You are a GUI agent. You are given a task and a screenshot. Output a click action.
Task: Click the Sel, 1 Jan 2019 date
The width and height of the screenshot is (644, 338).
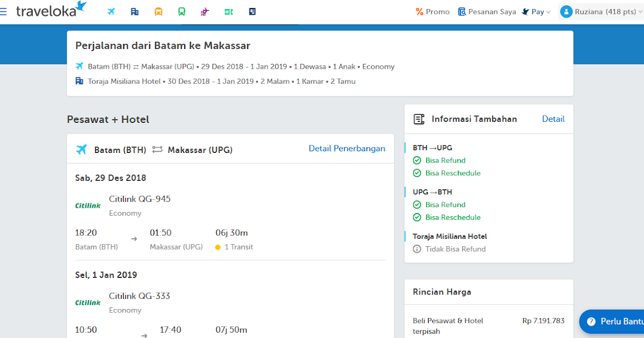[x=106, y=275]
